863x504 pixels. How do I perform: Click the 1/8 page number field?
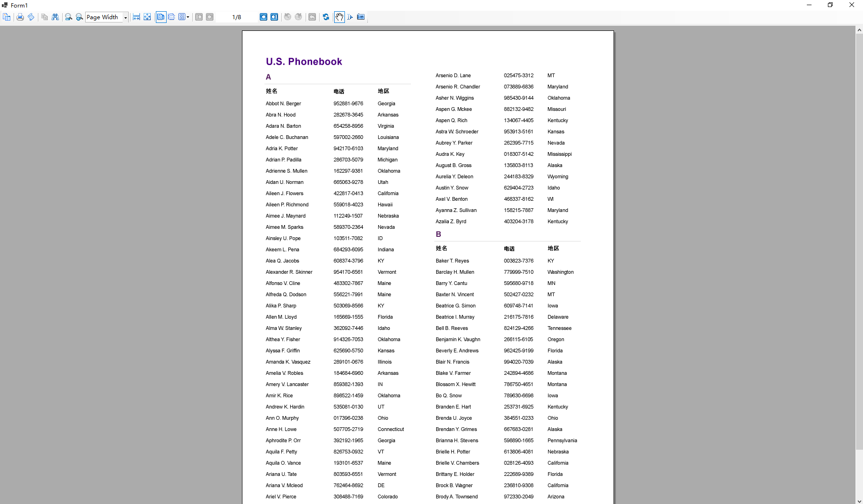(237, 17)
